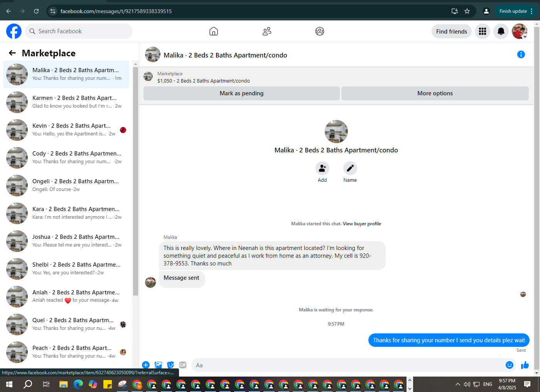
Task: Bookmark this page with the star icon
Action: [467, 11]
